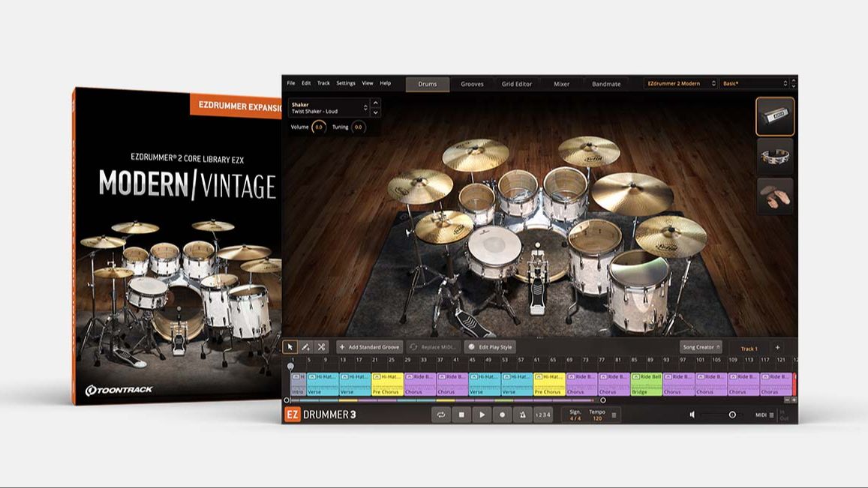Screen dimensions: 868x488
Task: Click the Edit Play Style button
Action: [491, 347]
